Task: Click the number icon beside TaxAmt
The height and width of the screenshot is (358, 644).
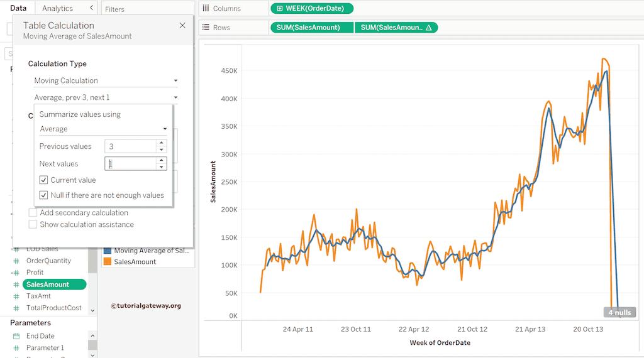Action: coord(16,296)
